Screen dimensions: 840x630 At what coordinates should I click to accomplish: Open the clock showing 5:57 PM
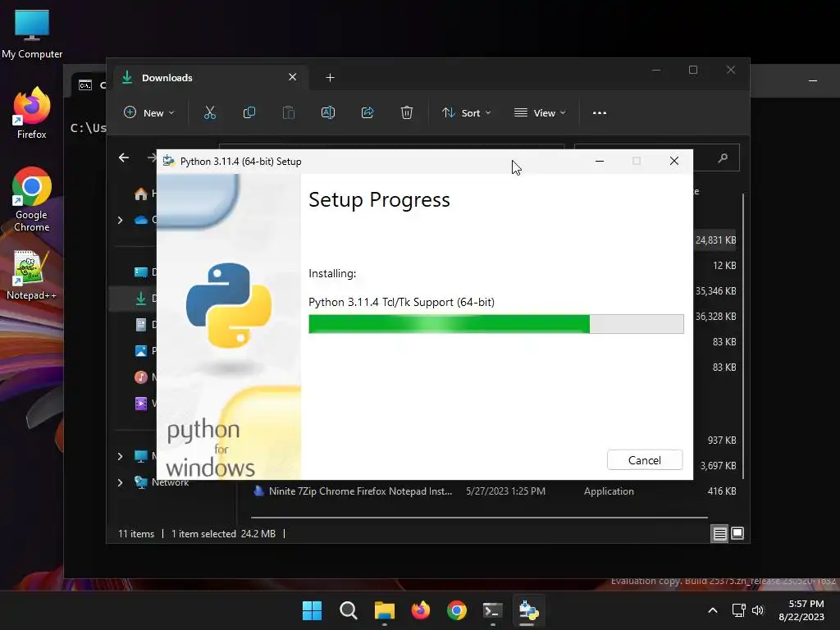pyautogui.click(x=802, y=610)
